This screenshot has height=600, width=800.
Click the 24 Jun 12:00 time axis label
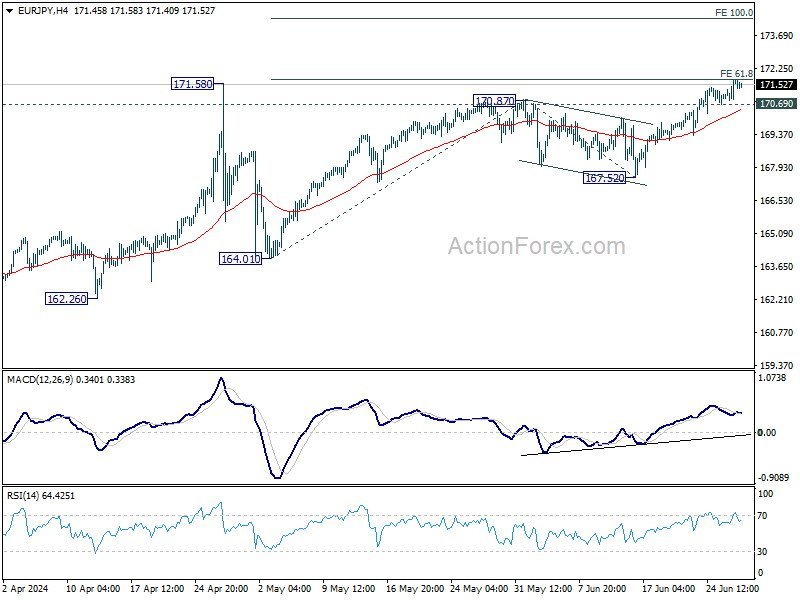[733, 588]
